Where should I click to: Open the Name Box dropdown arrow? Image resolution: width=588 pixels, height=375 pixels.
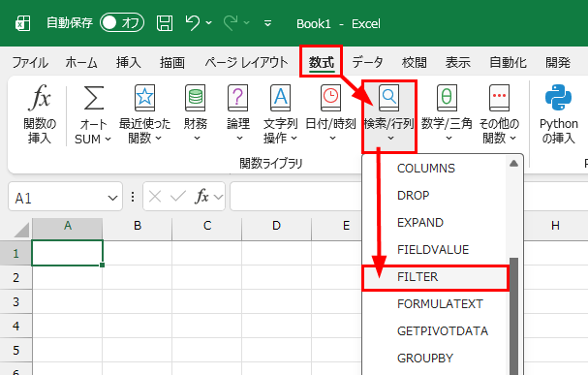pos(112,198)
